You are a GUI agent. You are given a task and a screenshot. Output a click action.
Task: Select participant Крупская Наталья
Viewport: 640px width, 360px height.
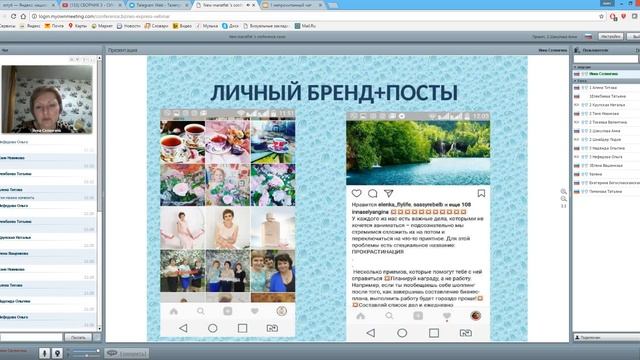607,105
